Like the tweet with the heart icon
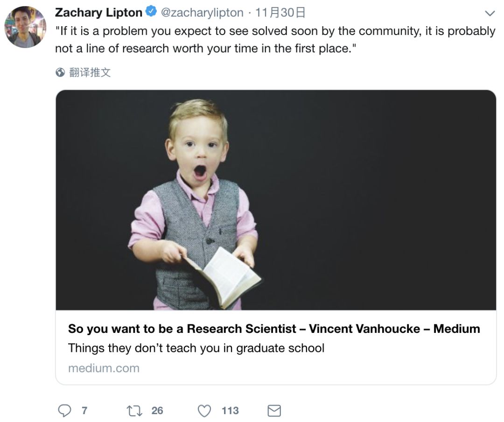Screen dimensions: 504x422 tap(204, 410)
